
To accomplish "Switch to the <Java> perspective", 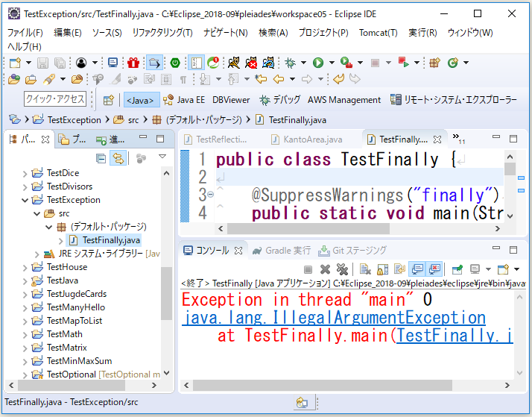I will point(140,100).
